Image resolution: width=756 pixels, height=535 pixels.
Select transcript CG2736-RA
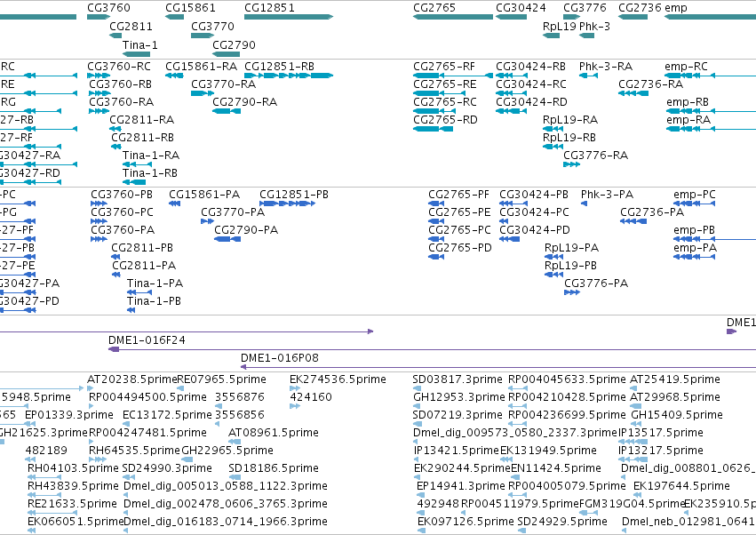tap(650, 84)
